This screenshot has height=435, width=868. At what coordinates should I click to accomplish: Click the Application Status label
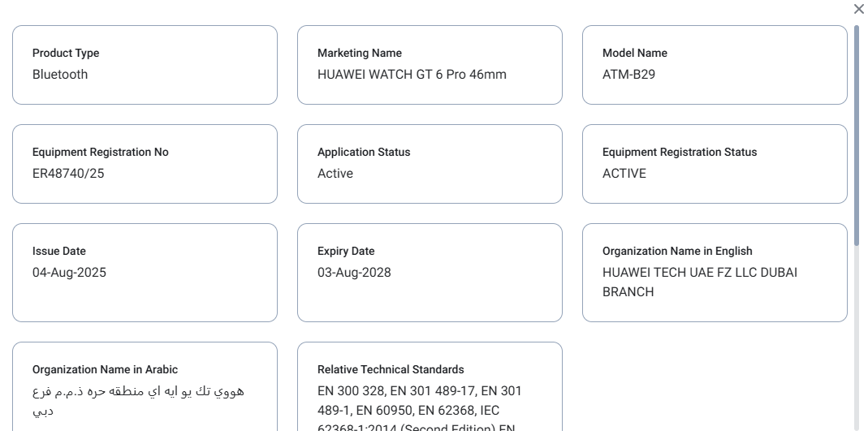364,152
